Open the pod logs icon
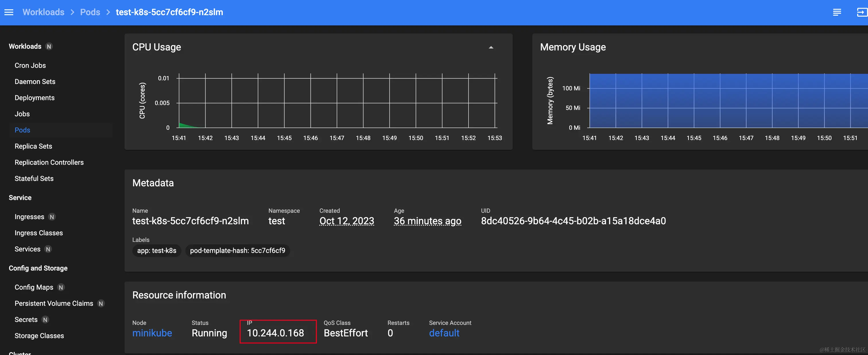The height and width of the screenshot is (355, 868). click(837, 12)
